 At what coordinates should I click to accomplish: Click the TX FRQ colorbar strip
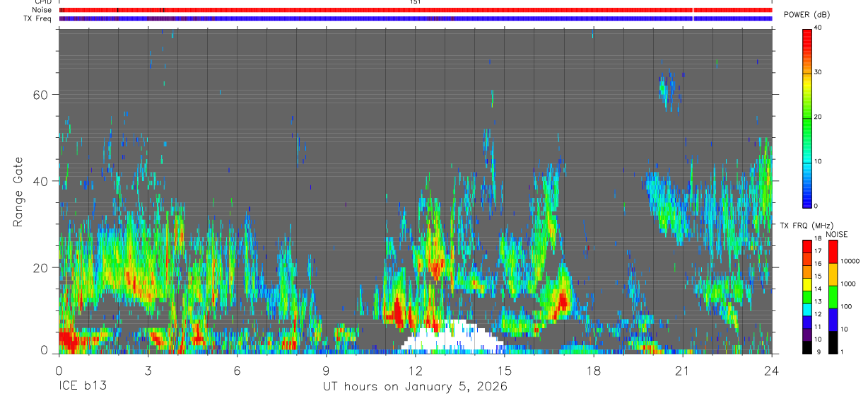pos(807,297)
